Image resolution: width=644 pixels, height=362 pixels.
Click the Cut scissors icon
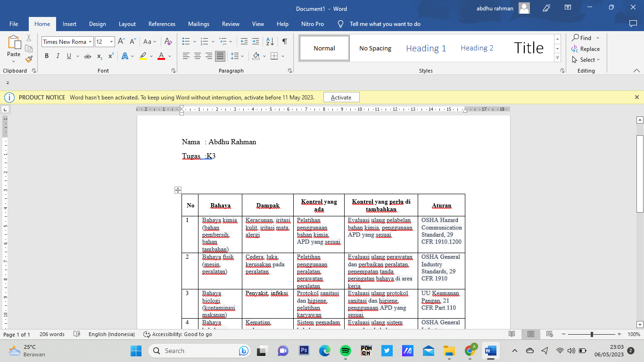tap(29, 38)
